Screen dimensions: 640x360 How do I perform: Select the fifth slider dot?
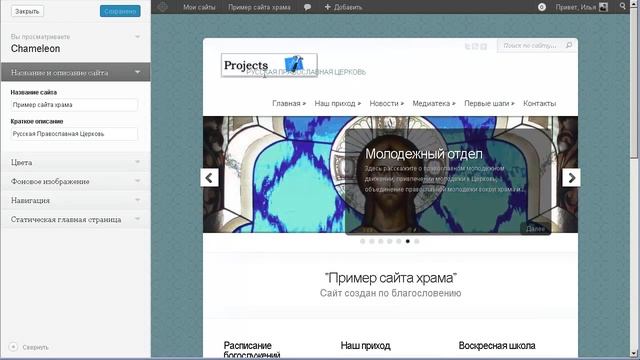pos(398,241)
